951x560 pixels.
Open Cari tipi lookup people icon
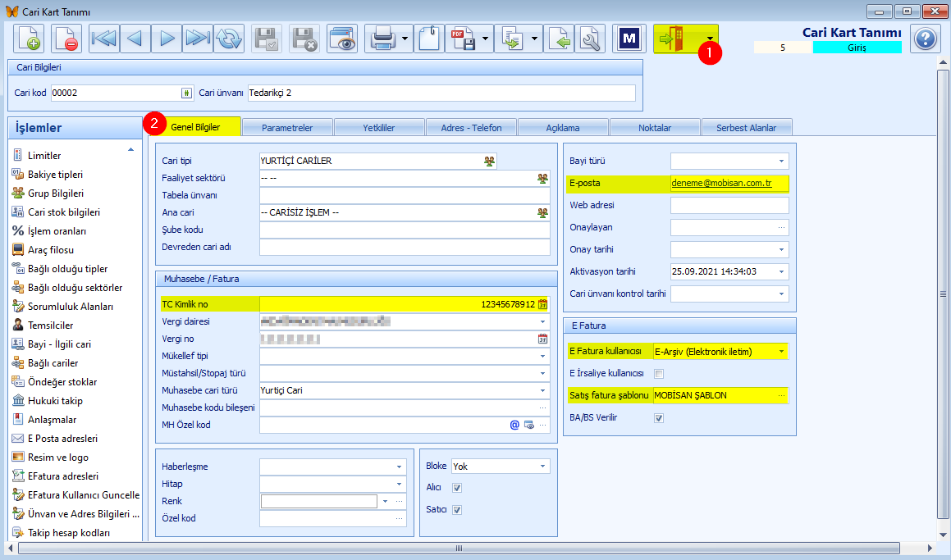(x=490, y=161)
